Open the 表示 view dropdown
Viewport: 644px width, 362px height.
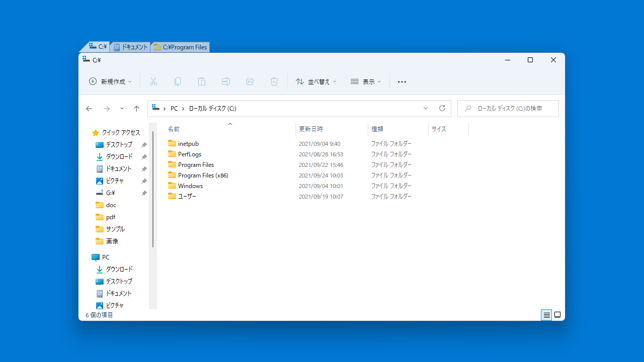click(366, 81)
